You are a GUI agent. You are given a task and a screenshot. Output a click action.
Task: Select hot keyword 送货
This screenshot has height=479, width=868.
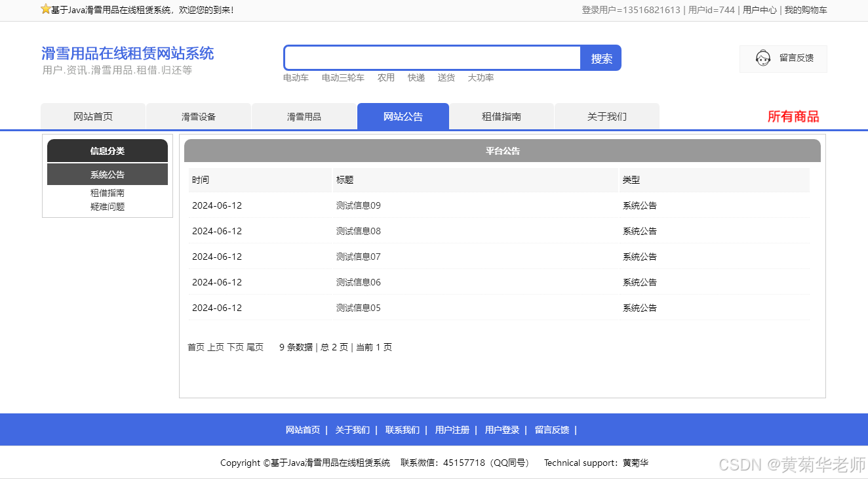[x=446, y=77]
